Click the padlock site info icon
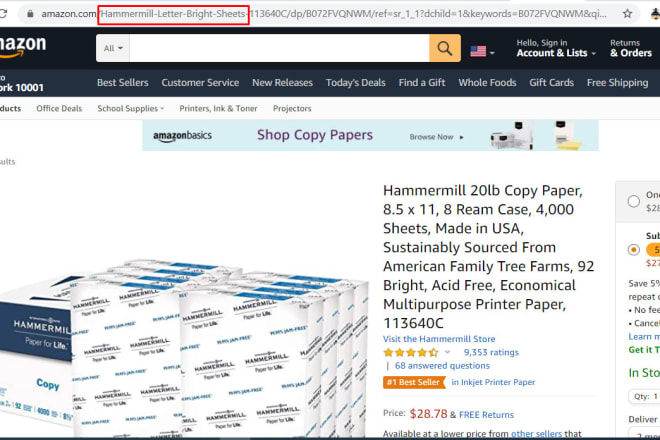 (x=30, y=14)
